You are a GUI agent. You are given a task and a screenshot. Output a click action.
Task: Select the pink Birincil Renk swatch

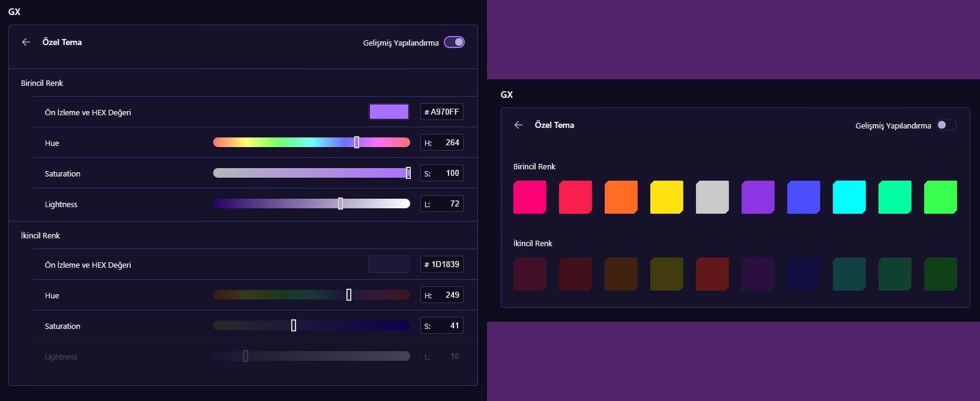530,197
